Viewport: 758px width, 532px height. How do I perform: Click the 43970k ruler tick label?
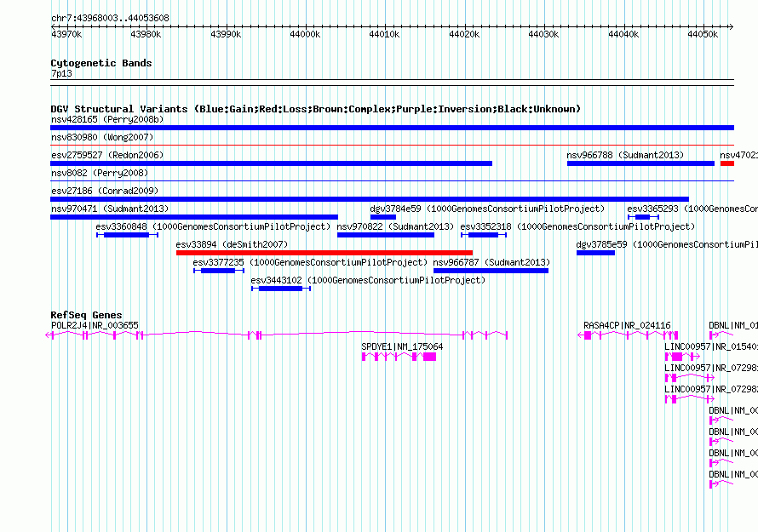tap(66, 35)
